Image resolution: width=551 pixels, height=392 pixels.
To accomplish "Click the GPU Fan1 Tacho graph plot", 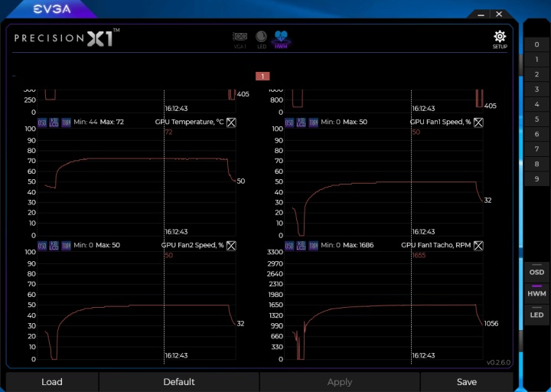I will click(383, 305).
